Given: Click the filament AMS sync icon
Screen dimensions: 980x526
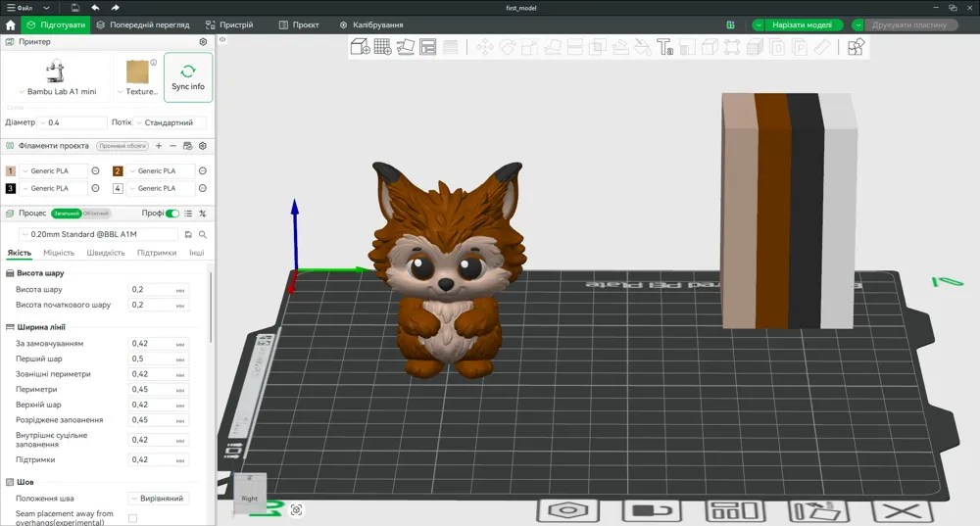Looking at the screenshot, I should pyautogui.click(x=187, y=146).
